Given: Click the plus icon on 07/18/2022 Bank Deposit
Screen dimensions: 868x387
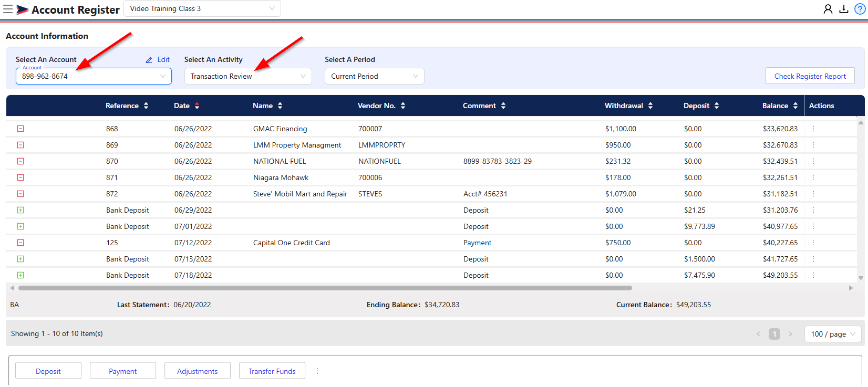Looking at the screenshot, I should point(20,275).
